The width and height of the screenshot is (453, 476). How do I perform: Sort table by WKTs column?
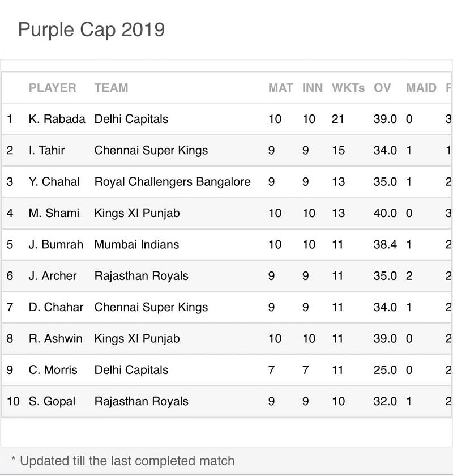[348, 88]
